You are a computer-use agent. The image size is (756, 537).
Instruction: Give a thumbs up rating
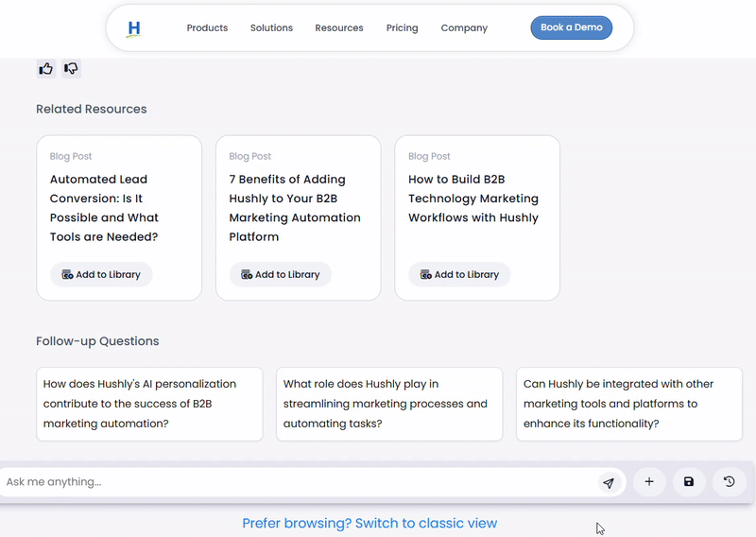(x=46, y=68)
